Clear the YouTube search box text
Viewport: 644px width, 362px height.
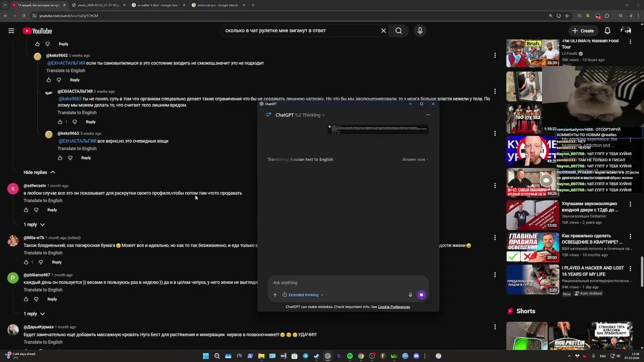pyautogui.click(x=383, y=31)
